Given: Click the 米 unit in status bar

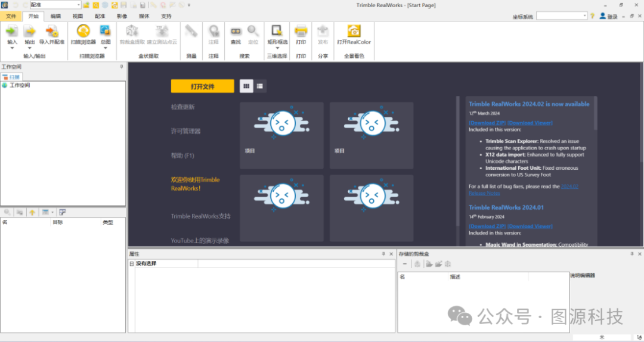Looking at the screenshot, I should tap(602, 337).
